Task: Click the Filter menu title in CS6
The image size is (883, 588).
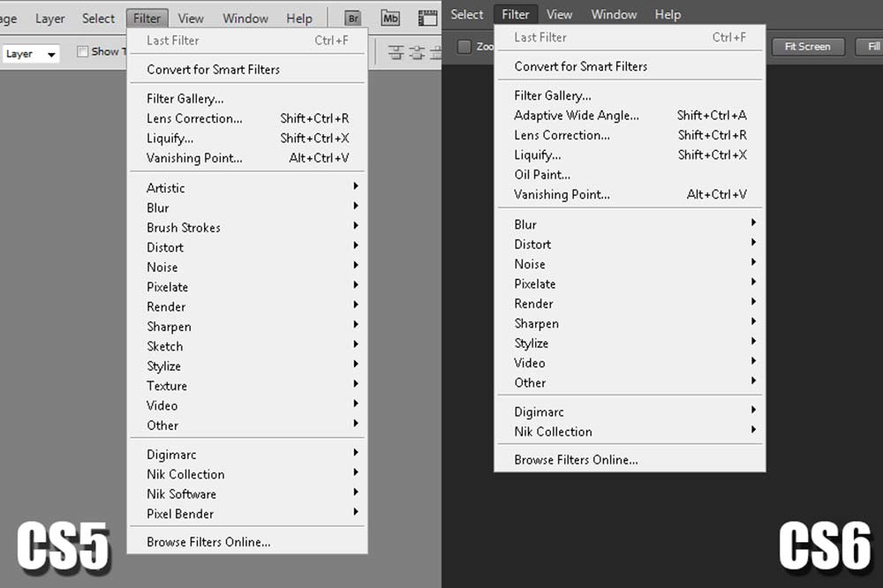Action: click(x=516, y=15)
